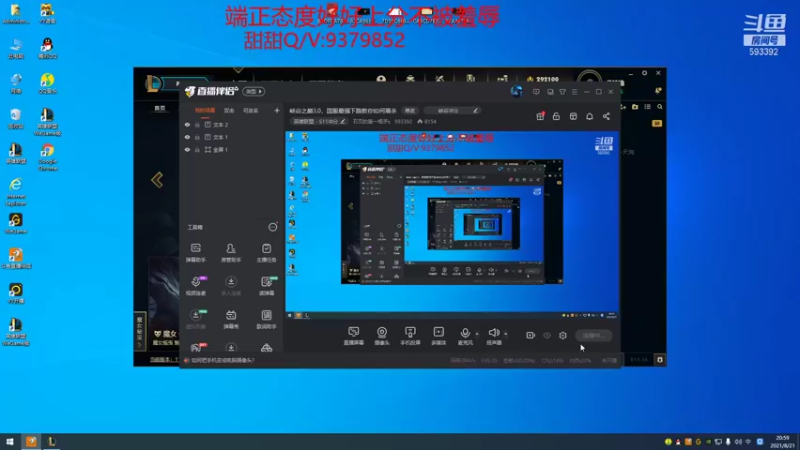This screenshot has width=800, height=450.
Task: Click the 扬声器 speaker icon
Action: [x=493, y=333]
